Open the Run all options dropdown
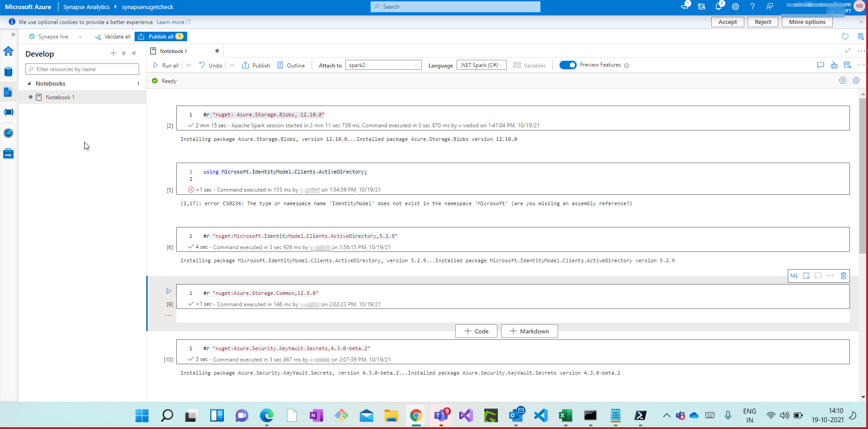 pyautogui.click(x=188, y=65)
